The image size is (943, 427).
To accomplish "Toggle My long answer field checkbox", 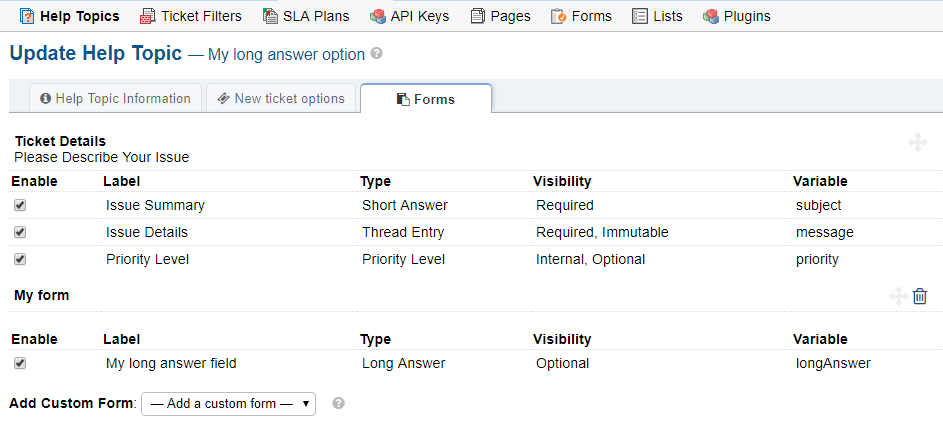I will click(x=20, y=363).
